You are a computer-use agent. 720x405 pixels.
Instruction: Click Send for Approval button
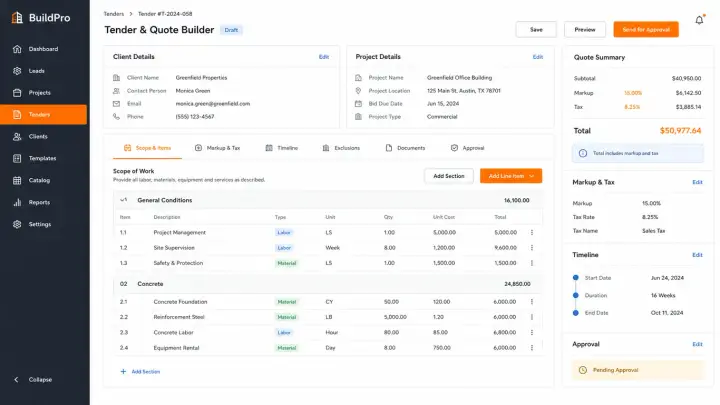click(646, 29)
